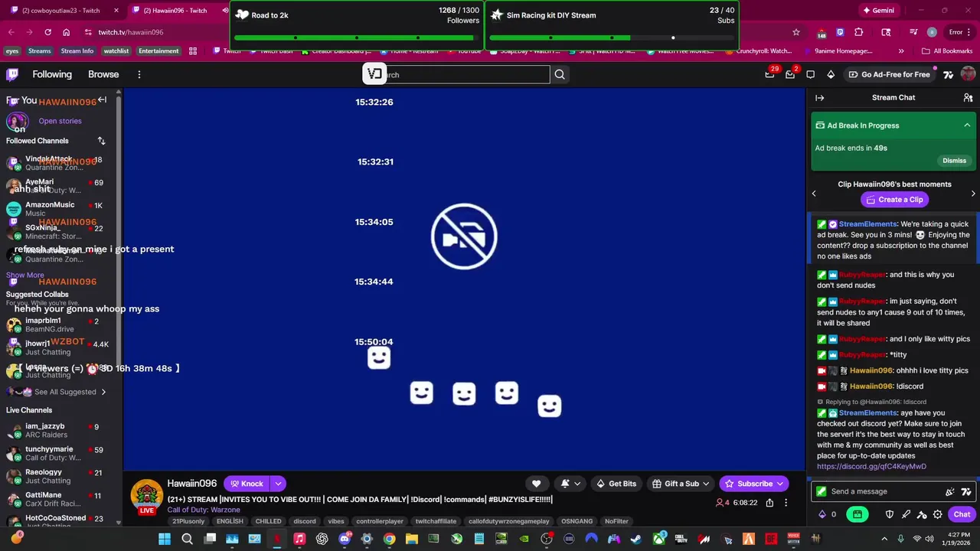Viewport: 980px width, 551px height.
Task: Open All Bookmarks folder
Action: 946,51
